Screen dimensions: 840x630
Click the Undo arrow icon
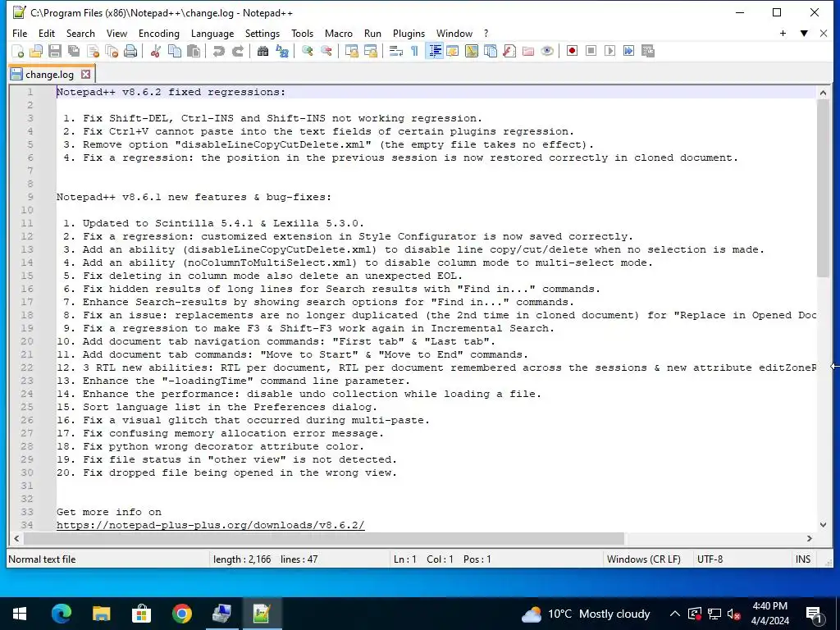[218, 51]
